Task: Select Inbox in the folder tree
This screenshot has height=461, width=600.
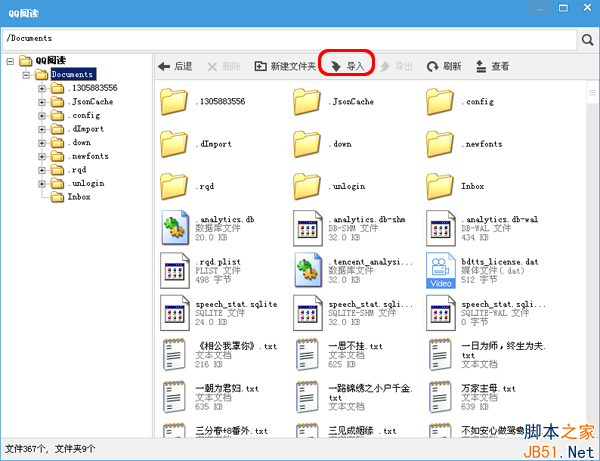Action: (x=79, y=197)
